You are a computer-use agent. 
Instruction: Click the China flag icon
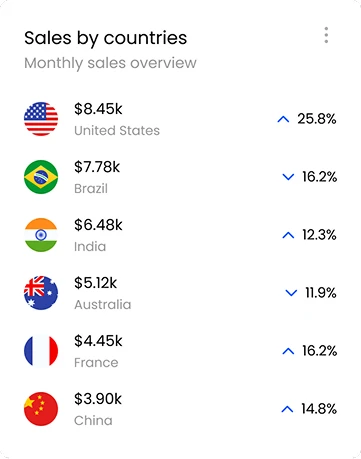41,409
